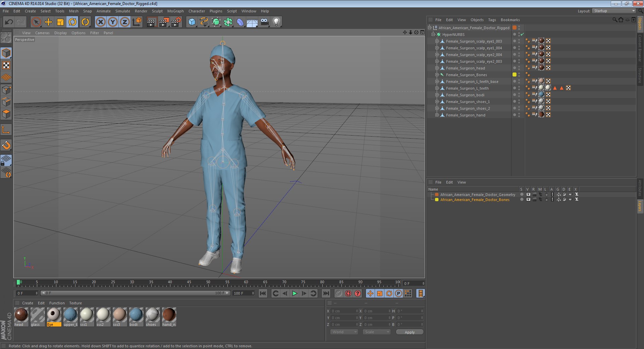Activate the Rotate tool
Image resolution: width=644 pixels, height=349 pixels.
[72, 22]
